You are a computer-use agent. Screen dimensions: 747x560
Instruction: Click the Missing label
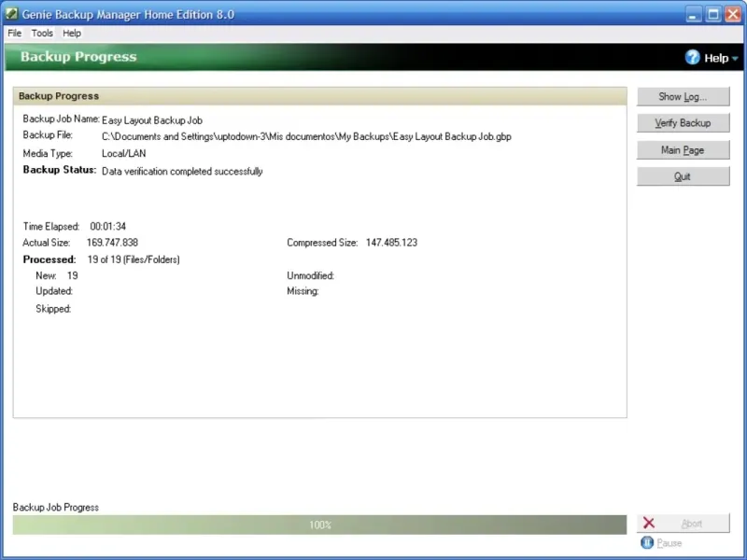[x=303, y=291]
